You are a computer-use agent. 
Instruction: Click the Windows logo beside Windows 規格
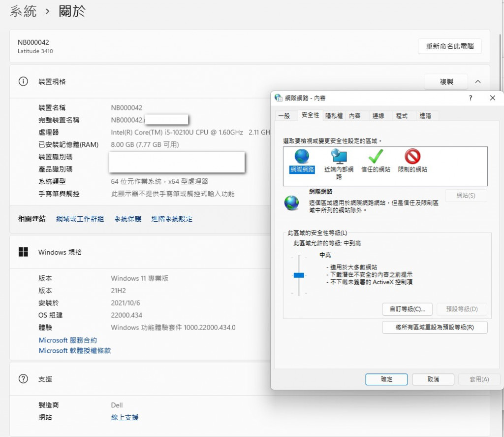23,252
